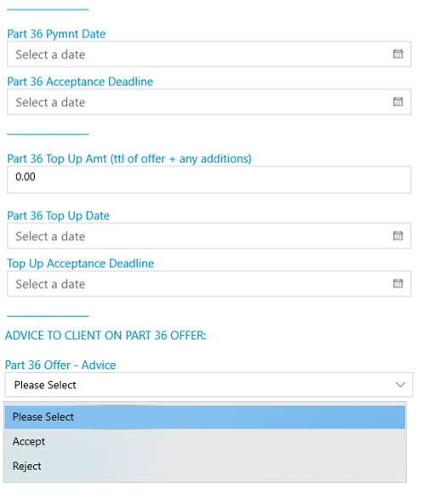Select the Part 36 Top Up Amt field
This screenshot has width=439, height=504.
(209, 179)
